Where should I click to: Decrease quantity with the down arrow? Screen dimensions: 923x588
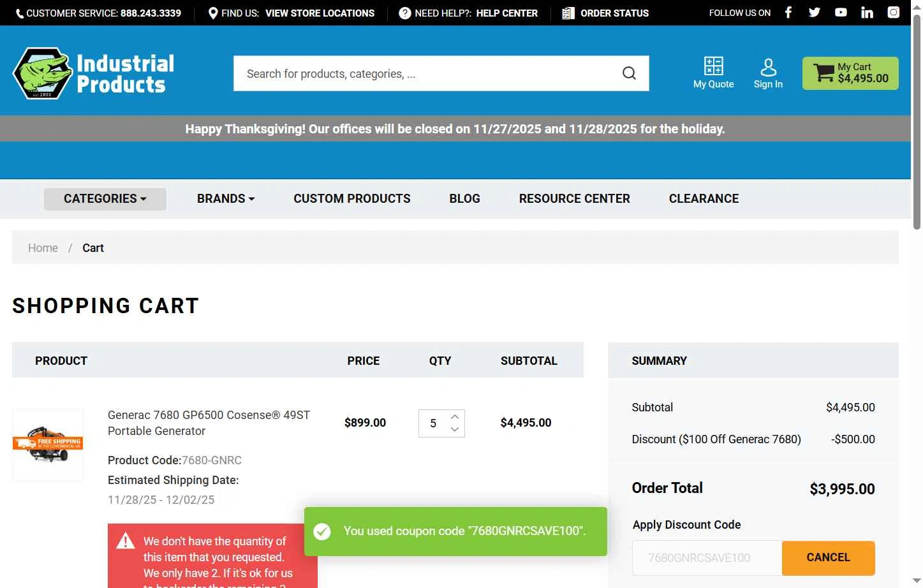pyautogui.click(x=455, y=430)
